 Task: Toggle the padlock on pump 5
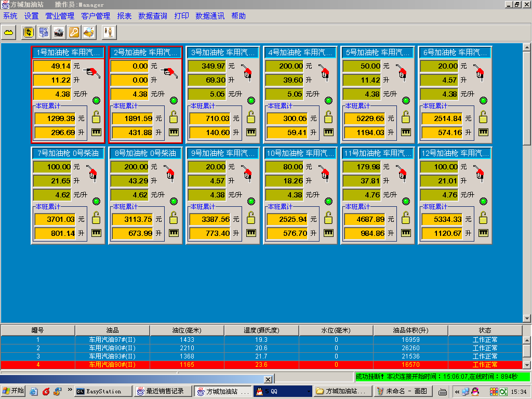coord(405,117)
